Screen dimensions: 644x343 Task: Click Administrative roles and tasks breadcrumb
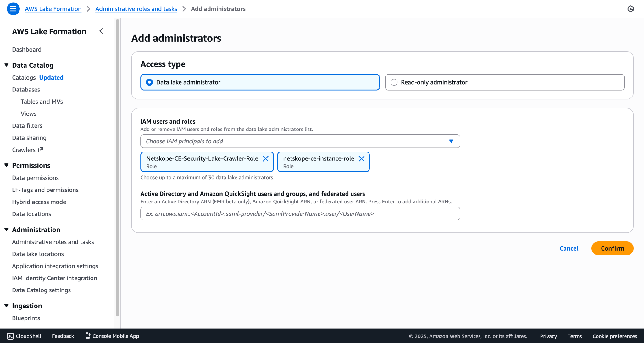pos(136,9)
